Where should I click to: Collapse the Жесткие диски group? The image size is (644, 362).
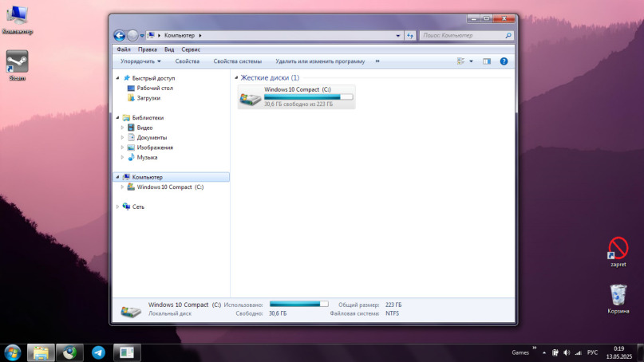pyautogui.click(x=236, y=77)
